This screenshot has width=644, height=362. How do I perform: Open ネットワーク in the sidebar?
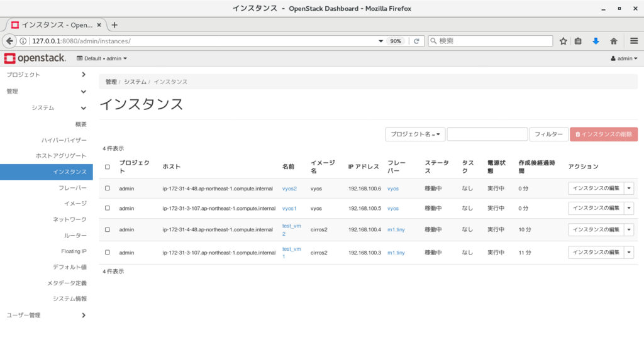point(69,219)
